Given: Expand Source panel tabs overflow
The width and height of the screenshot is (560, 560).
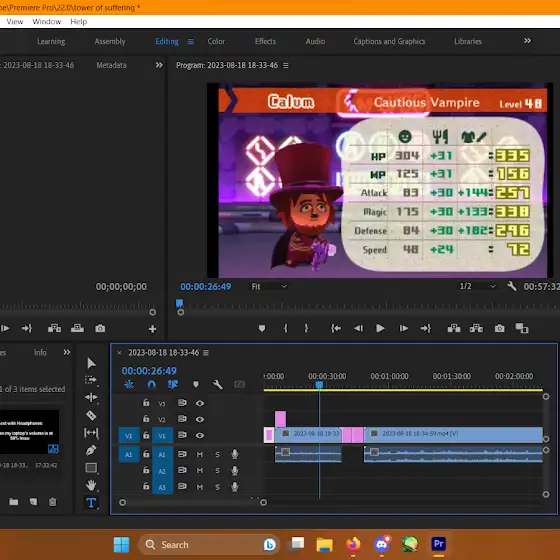Looking at the screenshot, I should click(x=159, y=65).
